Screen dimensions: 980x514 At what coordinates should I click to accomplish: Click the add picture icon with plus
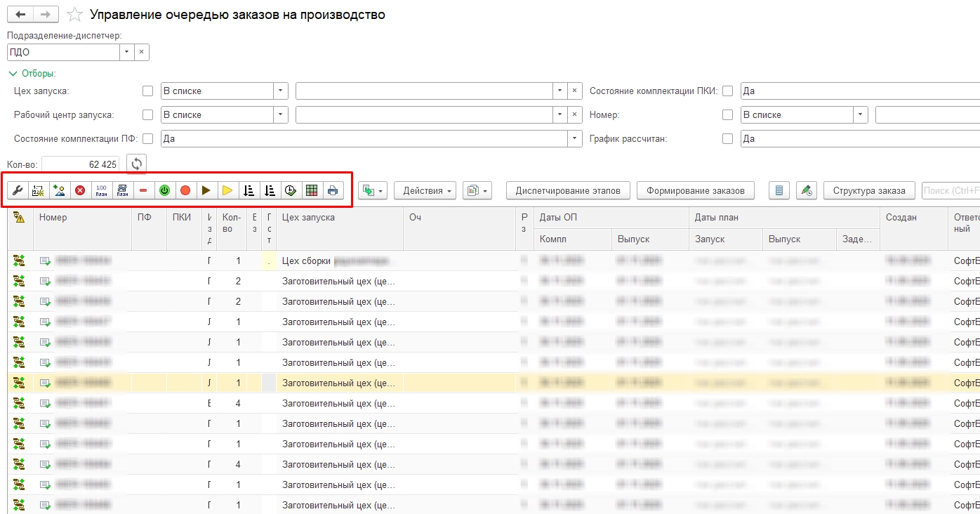point(59,190)
